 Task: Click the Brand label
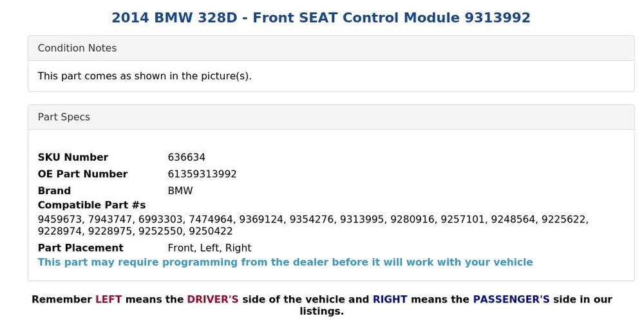[54, 191]
